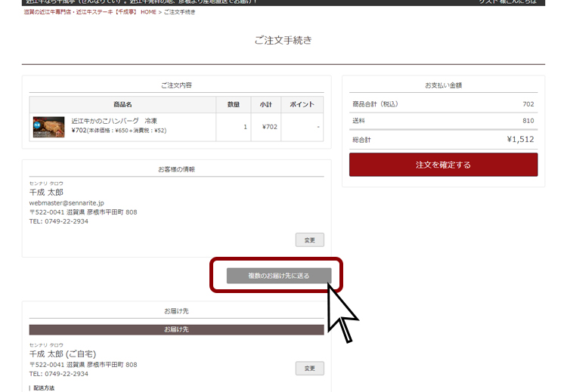
Task: Click the 複数のお届け先に送る button
Action: point(278,276)
